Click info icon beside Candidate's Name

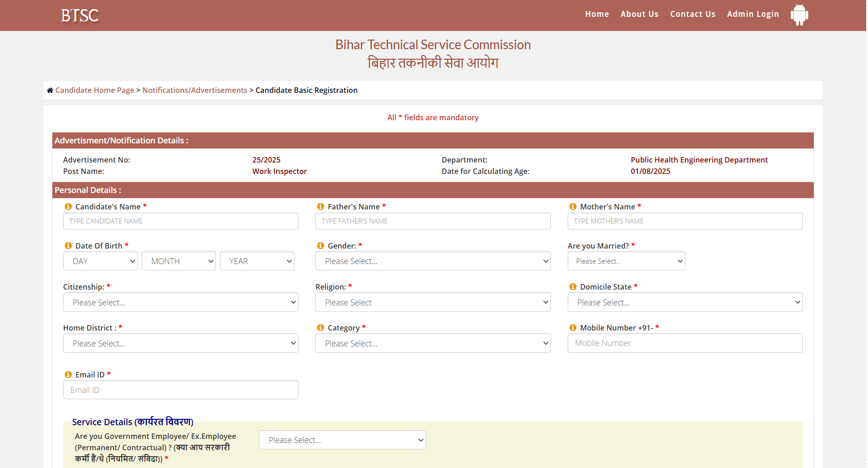coord(68,207)
